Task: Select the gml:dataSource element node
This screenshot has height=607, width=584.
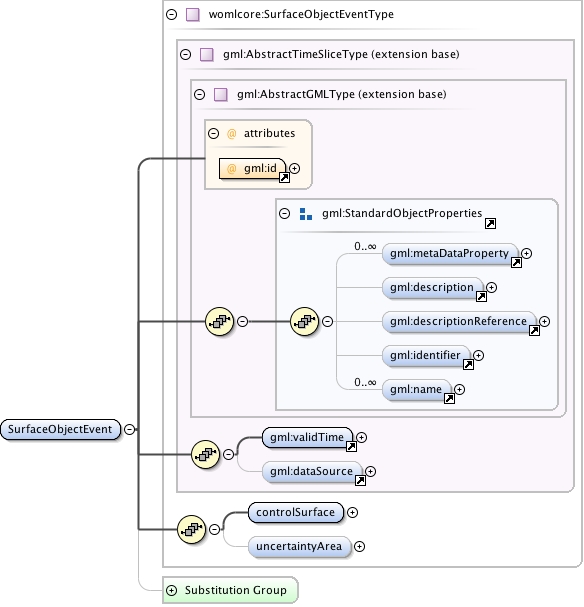Action: click(x=312, y=472)
